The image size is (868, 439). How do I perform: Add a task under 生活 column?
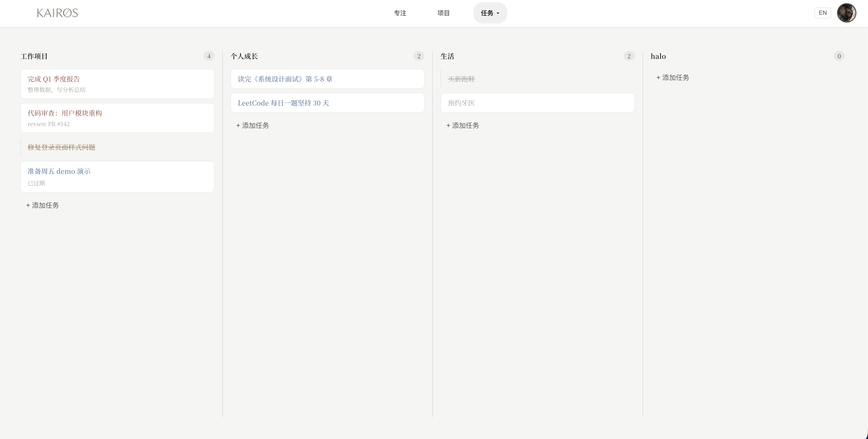click(463, 125)
